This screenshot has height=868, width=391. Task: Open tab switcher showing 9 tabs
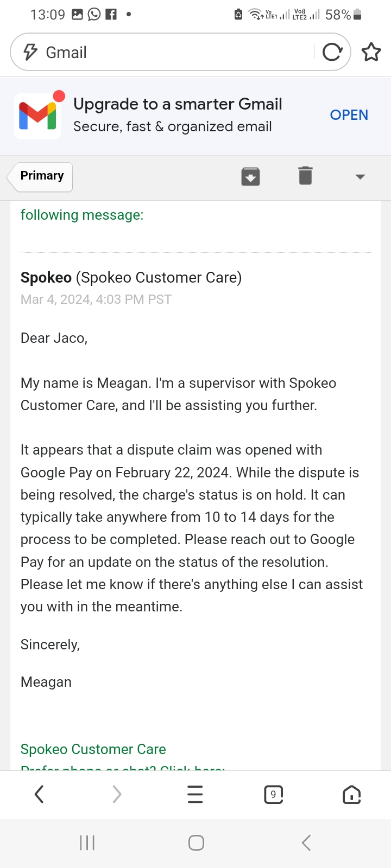273,795
